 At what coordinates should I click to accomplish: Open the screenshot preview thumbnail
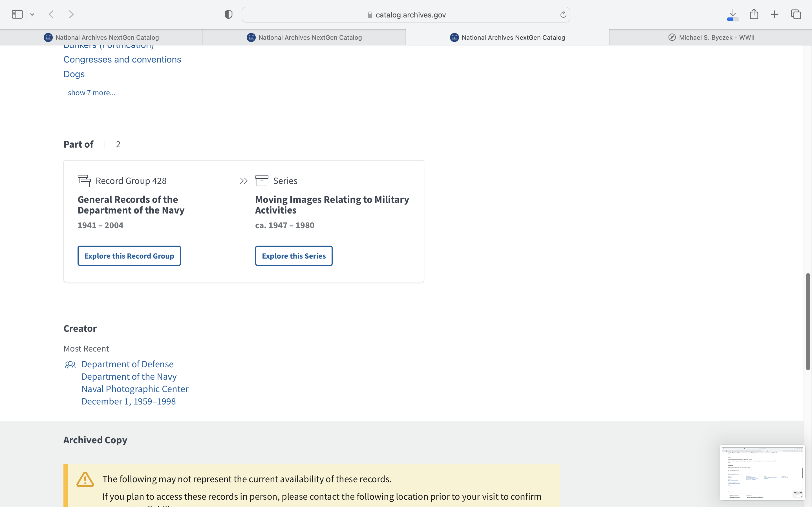pyautogui.click(x=762, y=472)
